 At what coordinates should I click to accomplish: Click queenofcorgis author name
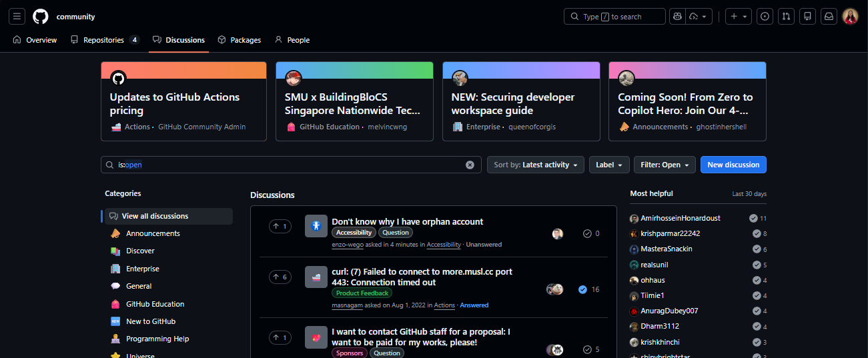532,127
